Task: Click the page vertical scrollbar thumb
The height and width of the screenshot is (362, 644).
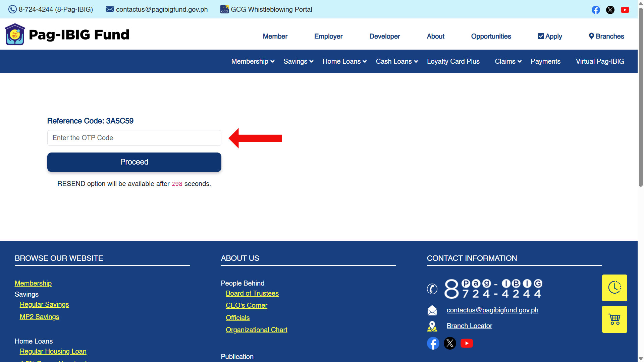Action: 641,97
